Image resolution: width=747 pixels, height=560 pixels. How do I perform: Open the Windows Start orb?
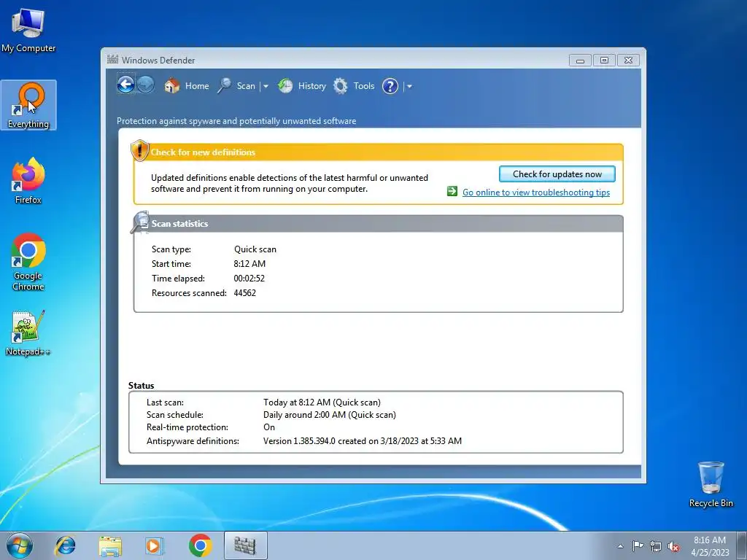pyautogui.click(x=20, y=545)
